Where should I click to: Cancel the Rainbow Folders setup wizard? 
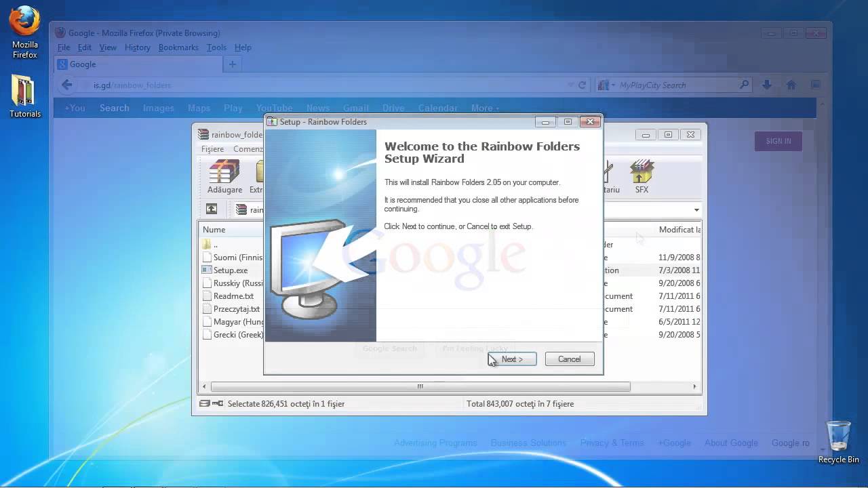pos(570,359)
